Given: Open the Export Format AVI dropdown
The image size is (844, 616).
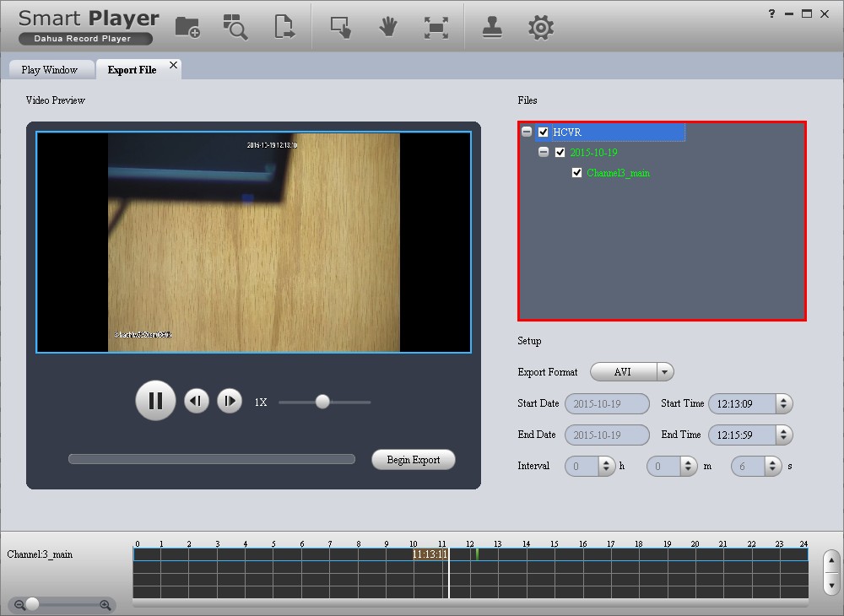Looking at the screenshot, I should pos(664,372).
